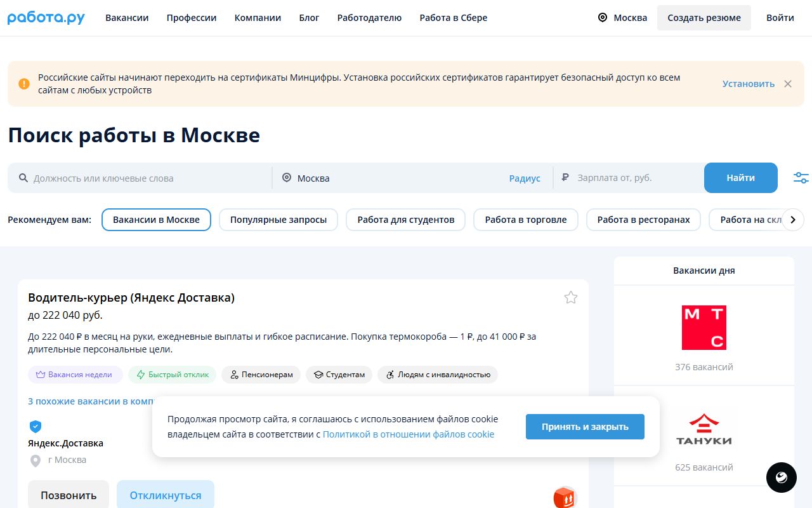Select the Популярные запросы chip
The width and height of the screenshot is (812, 508).
click(x=278, y=220)
